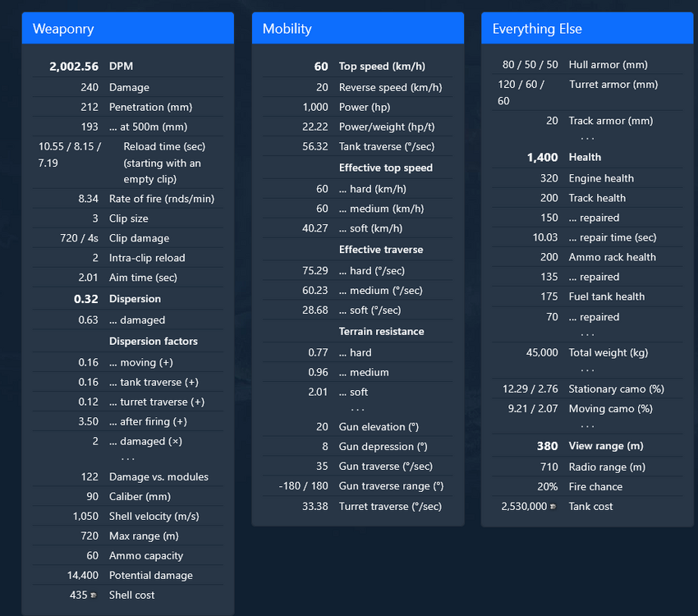Click the Rate of fire (rnds/min) label
Viewport: 698px width, 616px height.
click(x=162, y=199)
